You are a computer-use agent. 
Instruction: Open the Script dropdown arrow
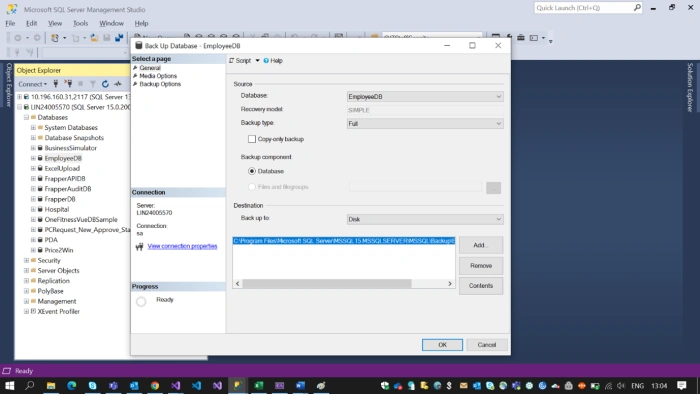pyautogui.click(x=258, y=61)
